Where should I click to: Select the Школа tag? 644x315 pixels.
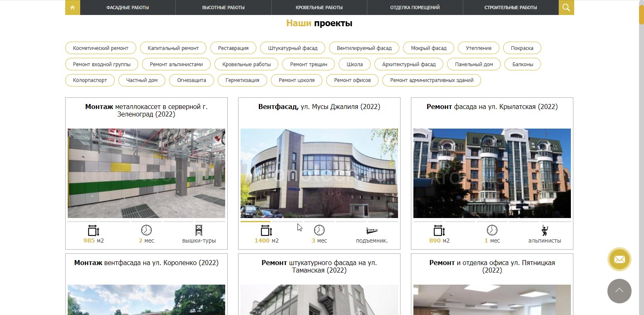coord(354,64)
